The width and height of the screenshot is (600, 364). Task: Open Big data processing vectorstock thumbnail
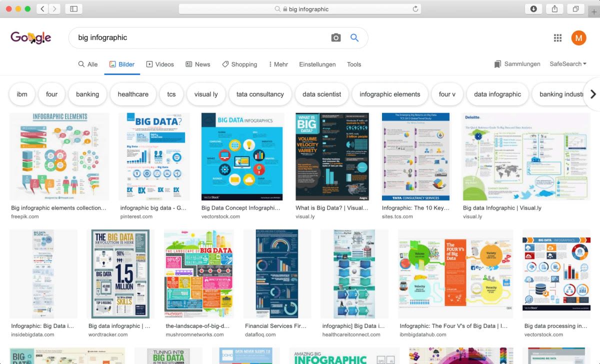556,274
